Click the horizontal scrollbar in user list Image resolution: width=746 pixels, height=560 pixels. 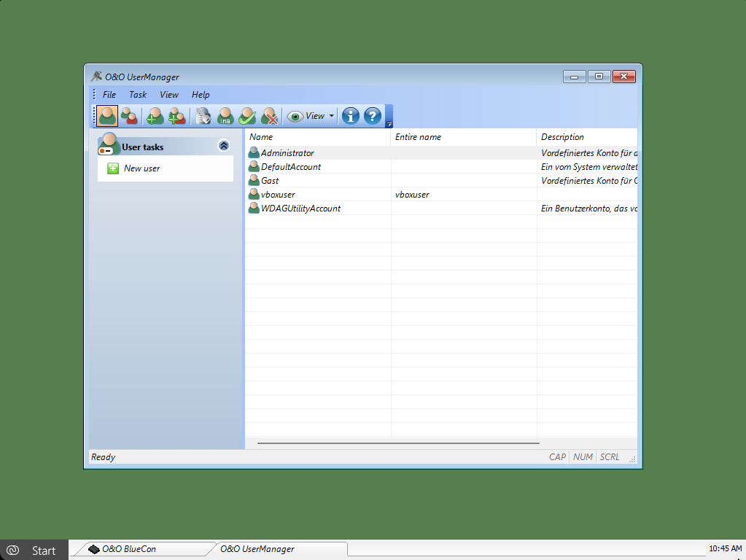pos(398,443)
